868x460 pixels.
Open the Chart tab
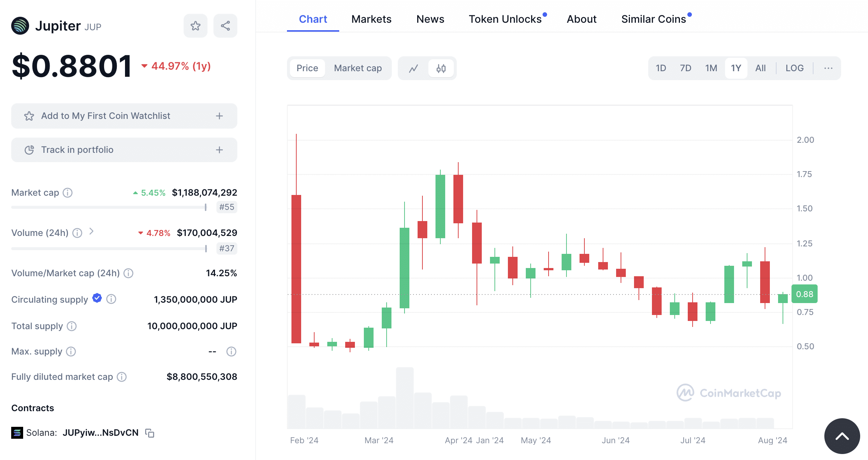tap(313, 19)
